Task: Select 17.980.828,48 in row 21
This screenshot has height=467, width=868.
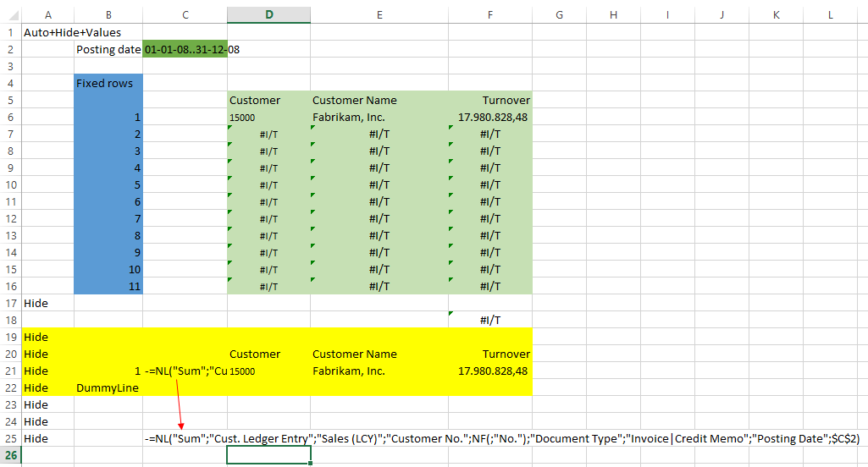Action: [x=490, y=371]
